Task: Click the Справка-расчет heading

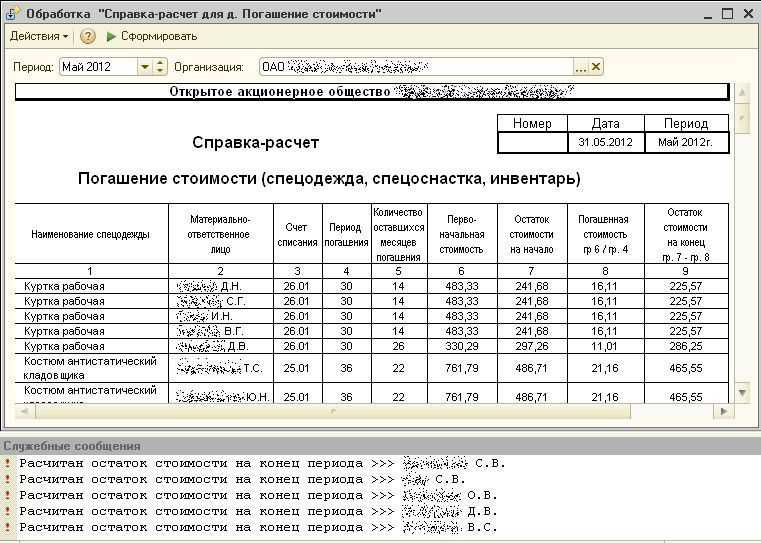Action: [x=256, y=143]
